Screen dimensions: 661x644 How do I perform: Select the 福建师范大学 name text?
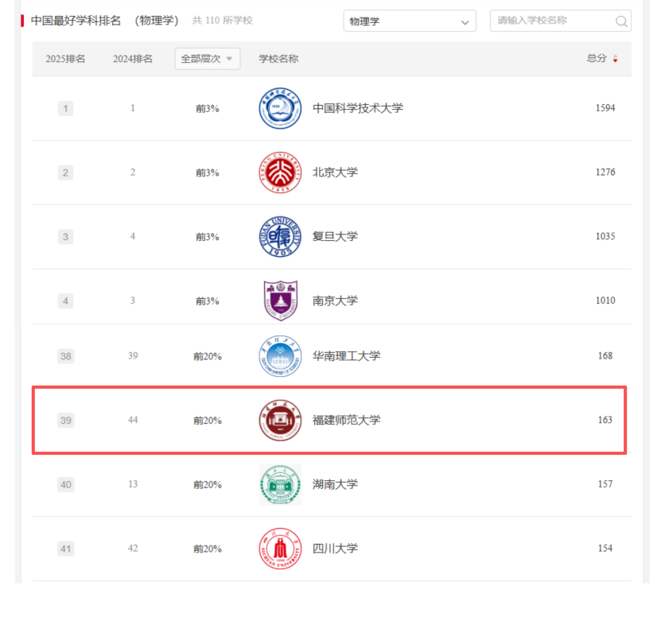[346, 420]
